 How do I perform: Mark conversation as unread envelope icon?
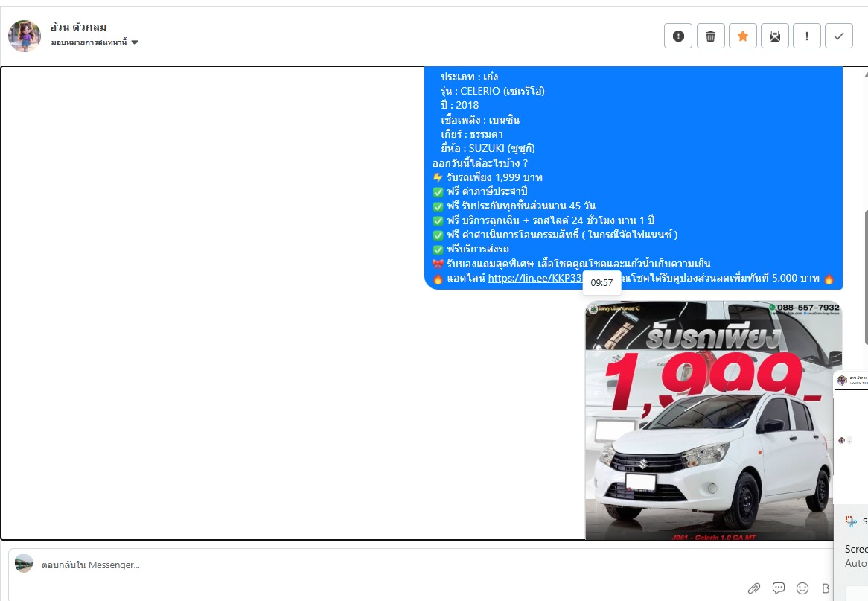775,36
